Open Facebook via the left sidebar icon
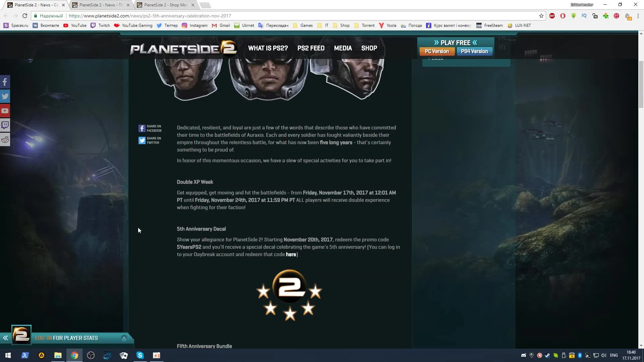This screenshot has width=644, height=362. tap(5, 81)
